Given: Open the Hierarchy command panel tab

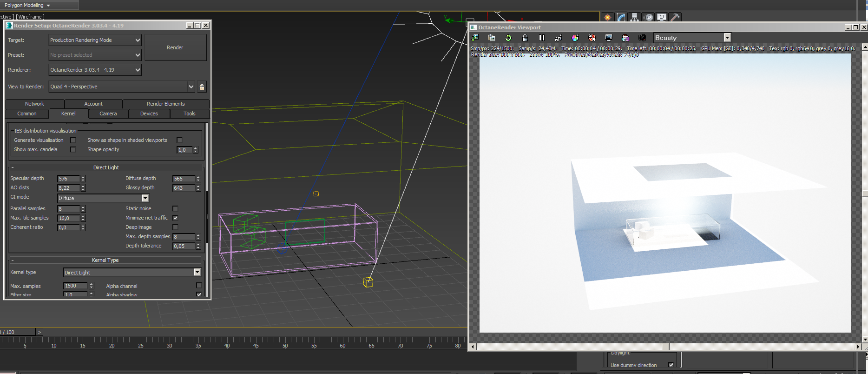Looking at the screenshot, I should [635, 17].
